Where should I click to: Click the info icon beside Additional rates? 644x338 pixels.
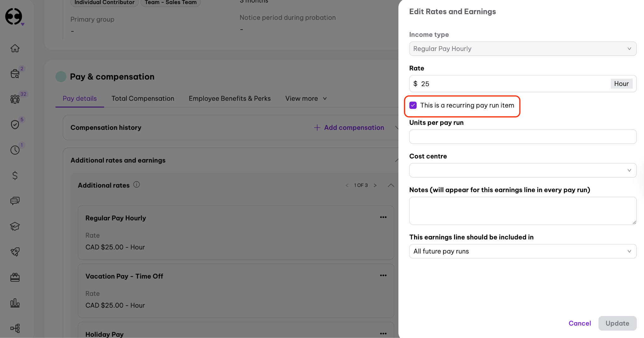[x=136, y=185]
